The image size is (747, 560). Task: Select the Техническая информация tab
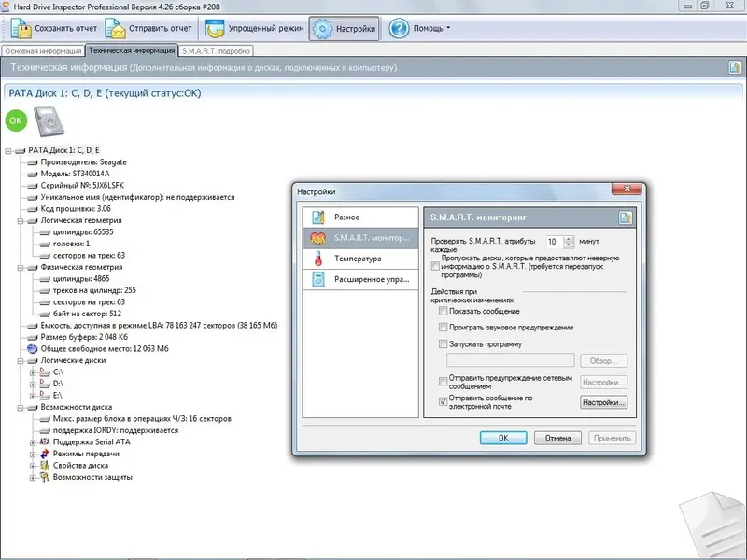132,50
